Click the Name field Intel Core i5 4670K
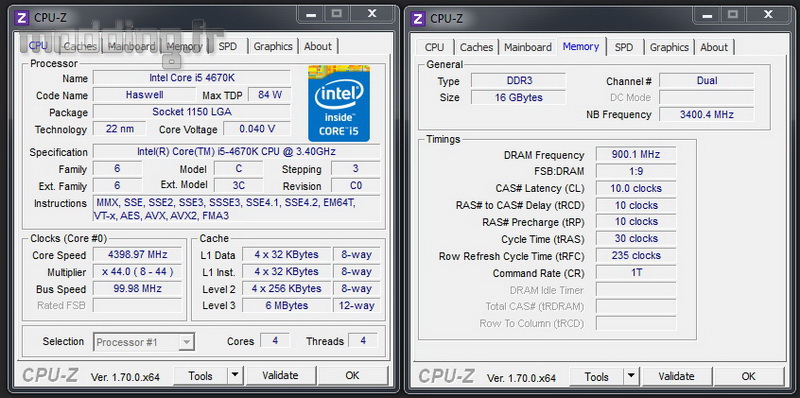Image resolution: width=800 pixels, height=398 pixels. [x=192, y=78]
